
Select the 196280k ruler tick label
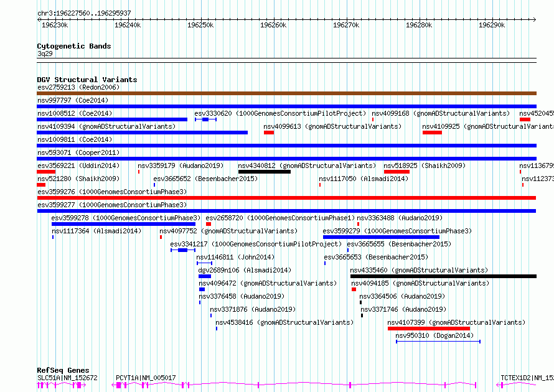pos(419,25)
